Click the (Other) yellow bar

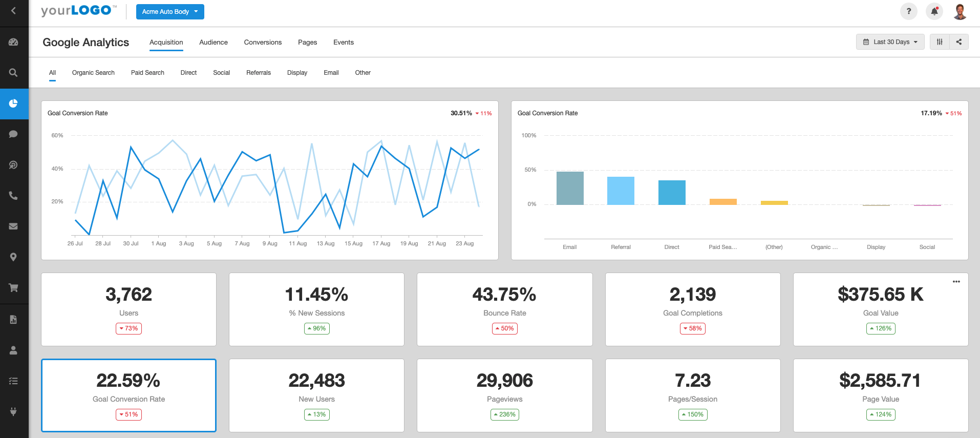(x=774, y=203)
